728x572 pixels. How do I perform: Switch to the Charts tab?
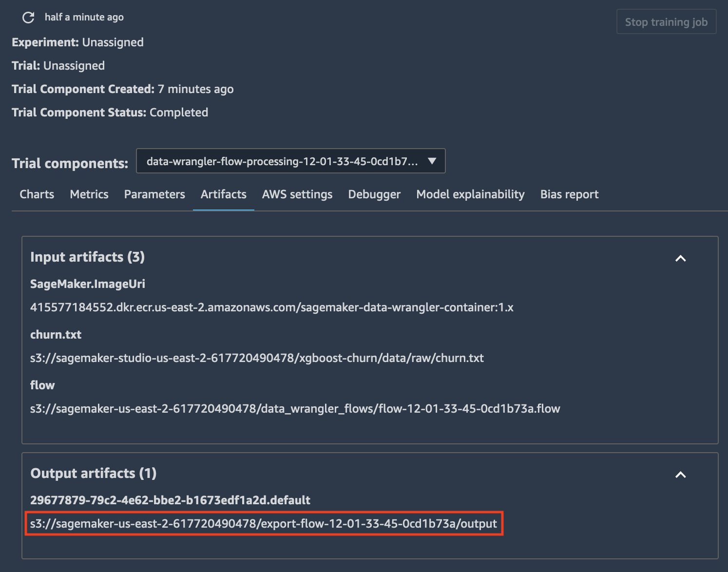pos(37,194)
